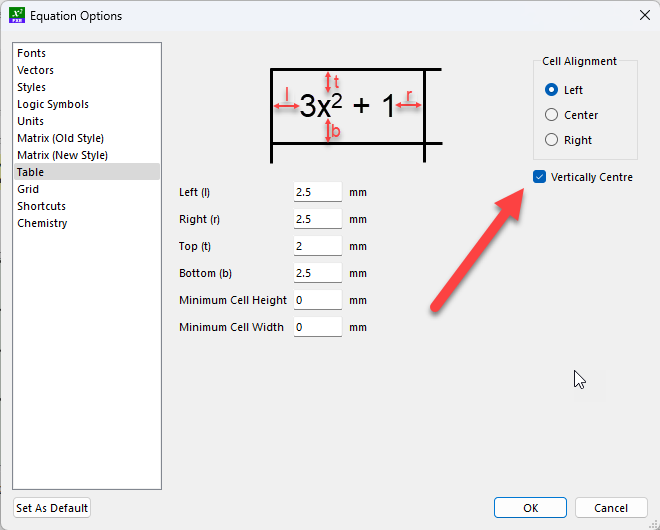Open the Vectors options category
The image size is (660, 530).
36,70
